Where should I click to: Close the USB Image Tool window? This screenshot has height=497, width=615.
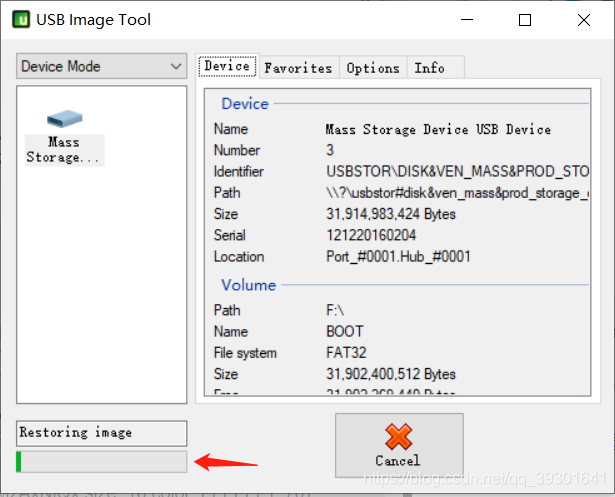coord(584,20)
